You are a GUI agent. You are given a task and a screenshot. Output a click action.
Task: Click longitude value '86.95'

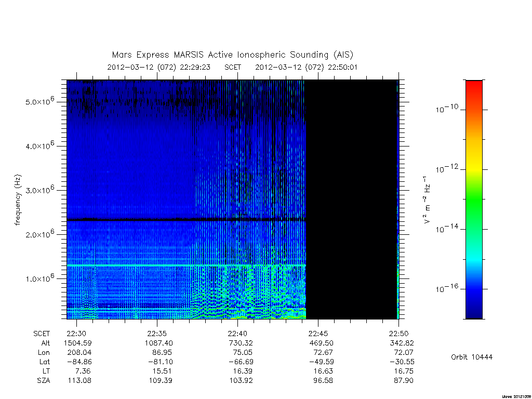click(x=162, y=353)
